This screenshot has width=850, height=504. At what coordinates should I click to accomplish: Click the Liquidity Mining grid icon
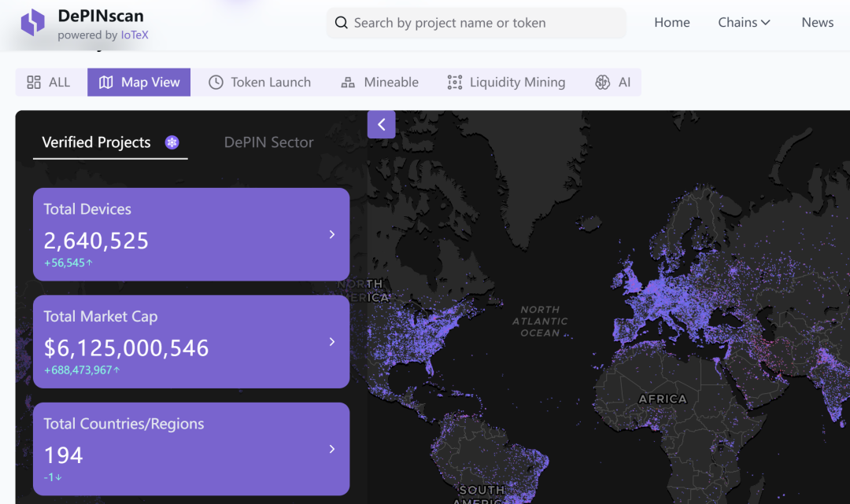pos(454,83)
